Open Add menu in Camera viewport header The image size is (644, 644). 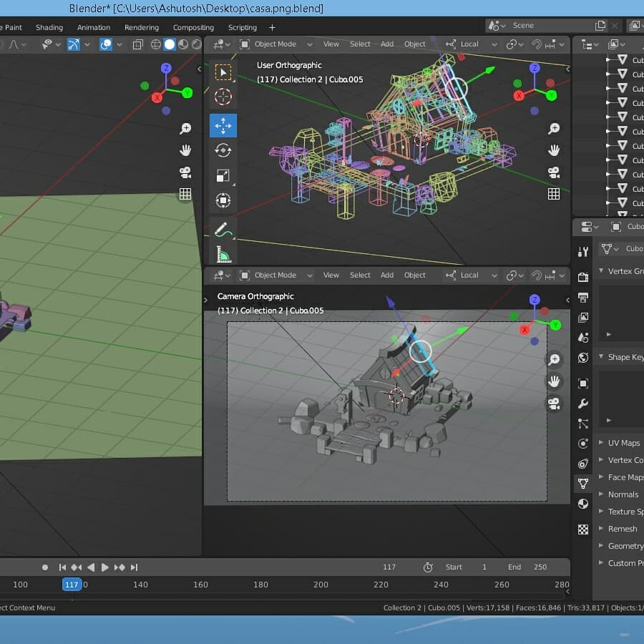[387, 275]
